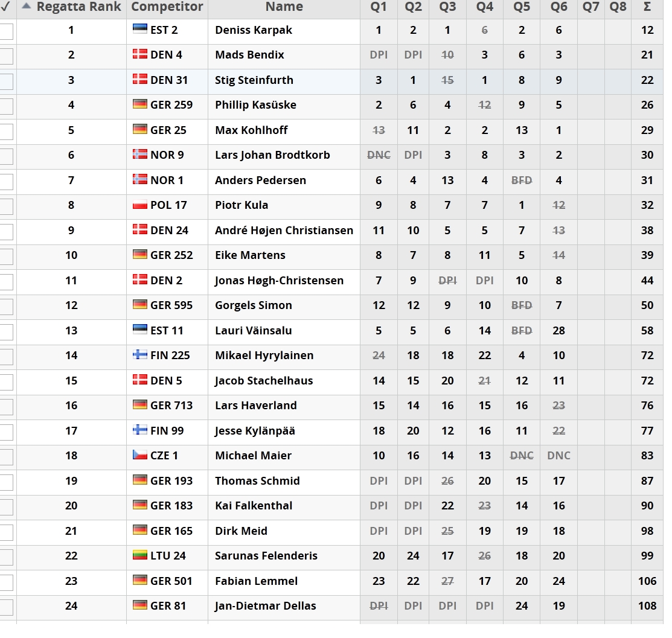This screenshot has width=672, height=638.
Task: Tick the checkbox for Stig Steinfurth row
Action: (6, 81)
